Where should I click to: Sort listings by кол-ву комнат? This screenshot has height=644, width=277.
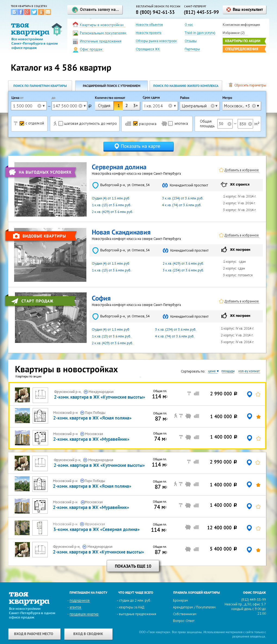click(249, 371)
